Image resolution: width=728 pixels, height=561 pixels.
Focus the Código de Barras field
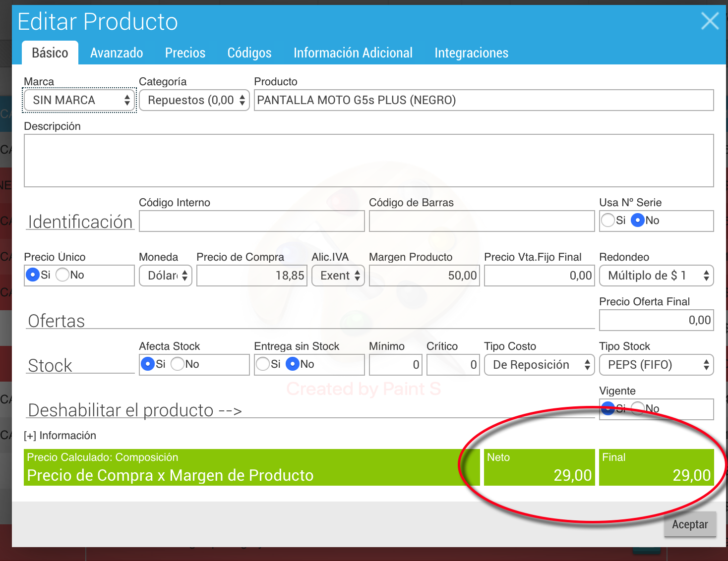click(x=482, y=221)
